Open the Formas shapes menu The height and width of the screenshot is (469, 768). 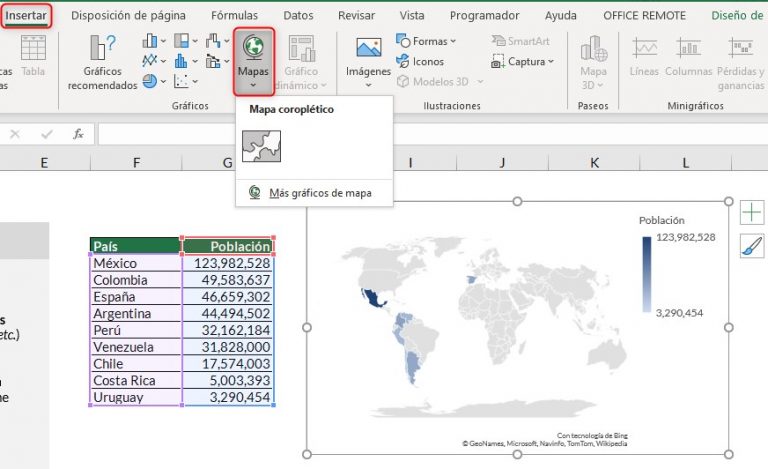[426, 41]
